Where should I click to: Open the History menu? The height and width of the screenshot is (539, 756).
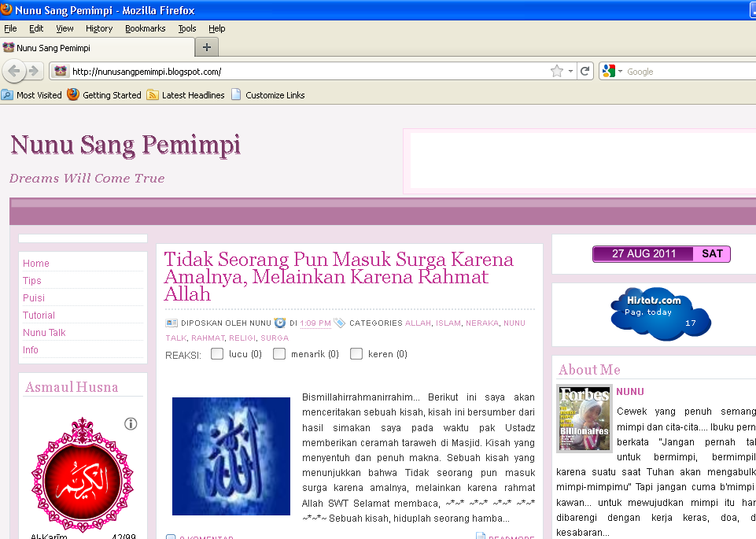(x=99, y=28)
